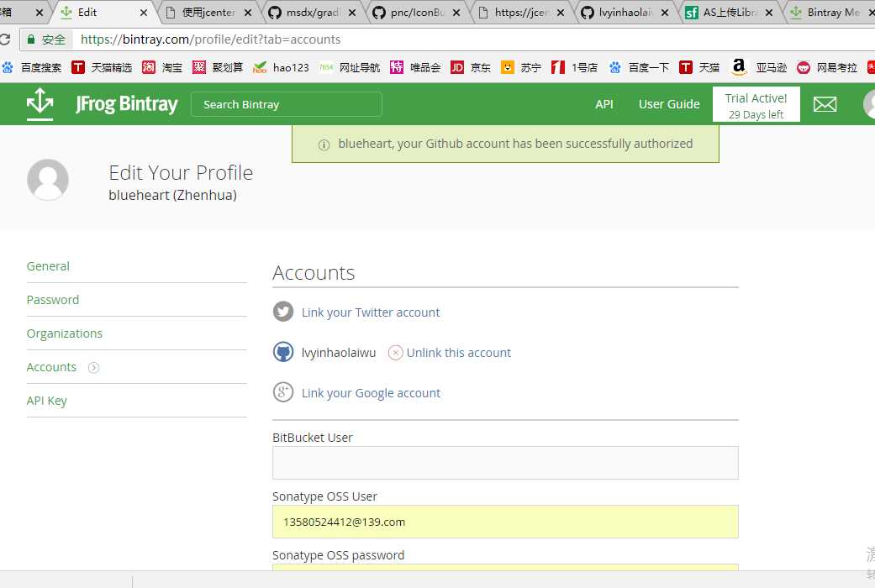Viewport: 875px width, 588px height.
Task: Click the Sonatype OSS User field
Action: point(505,522)
